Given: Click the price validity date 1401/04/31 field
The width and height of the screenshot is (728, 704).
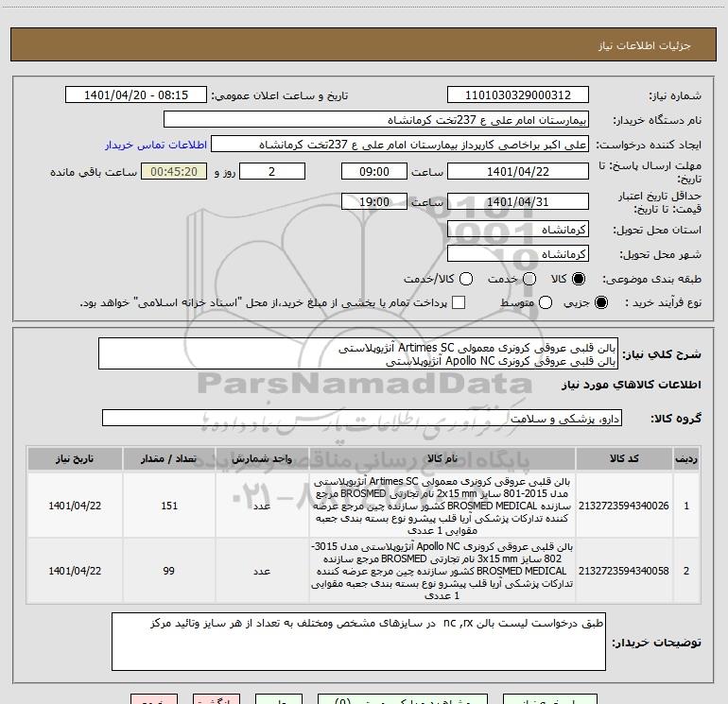Looking at the screenshot, I should point(518,201).
